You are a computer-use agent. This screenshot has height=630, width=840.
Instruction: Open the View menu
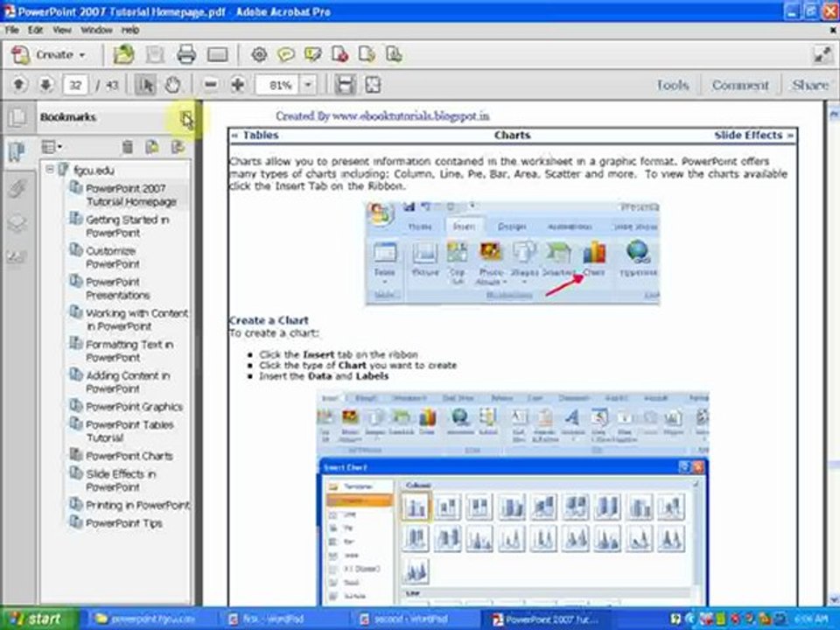coord(61,30)
